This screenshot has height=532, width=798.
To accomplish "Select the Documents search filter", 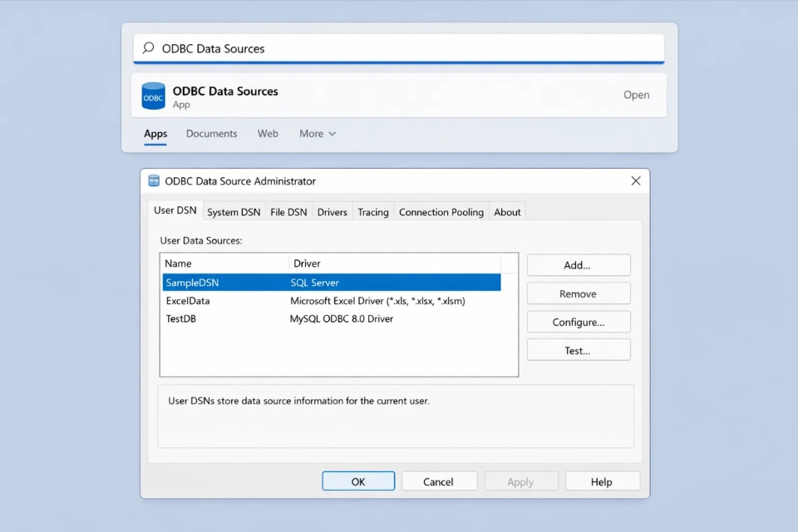I will 211,134.
